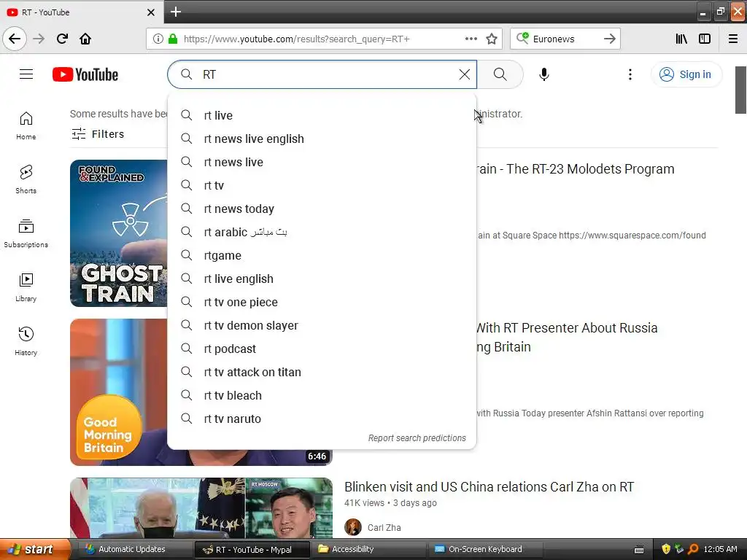747x560 pixels.
Task: Click the browser search engine icon
Action: [522, 39]
